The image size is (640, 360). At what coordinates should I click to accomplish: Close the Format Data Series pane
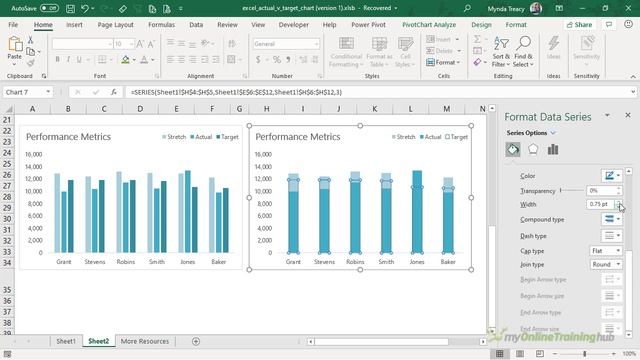628,116
